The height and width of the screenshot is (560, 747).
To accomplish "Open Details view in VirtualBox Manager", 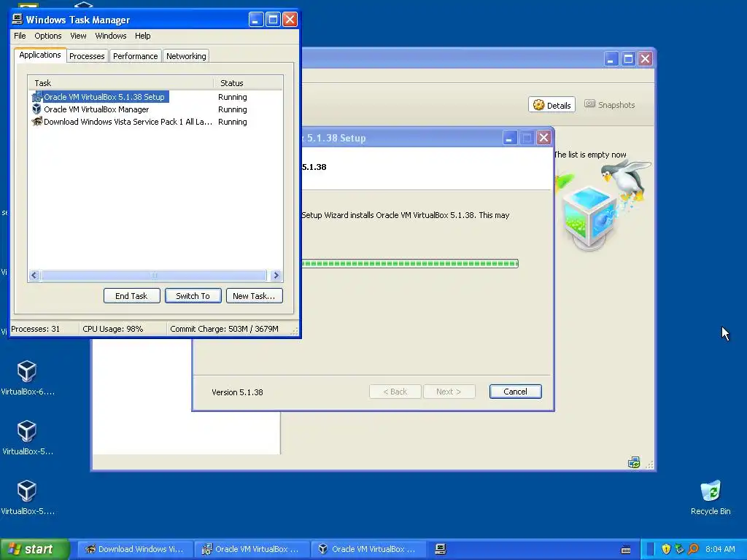I will [551, 105].
